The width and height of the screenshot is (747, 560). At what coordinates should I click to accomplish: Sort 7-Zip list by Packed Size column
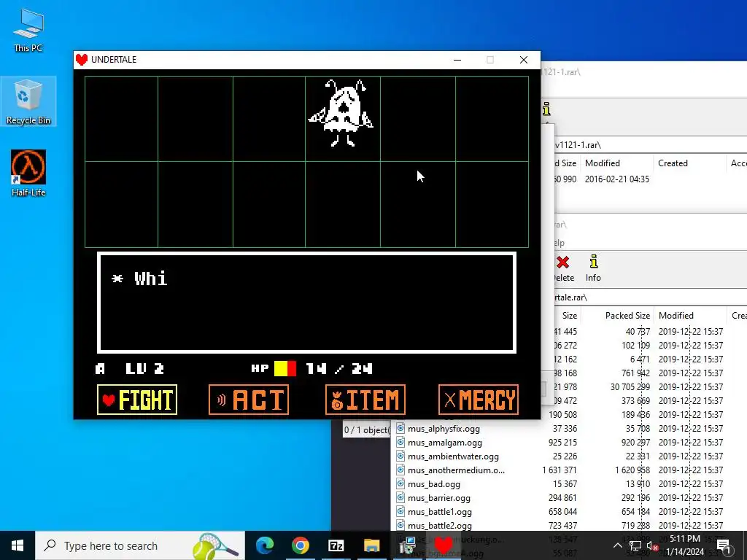(x=627, y=315)
